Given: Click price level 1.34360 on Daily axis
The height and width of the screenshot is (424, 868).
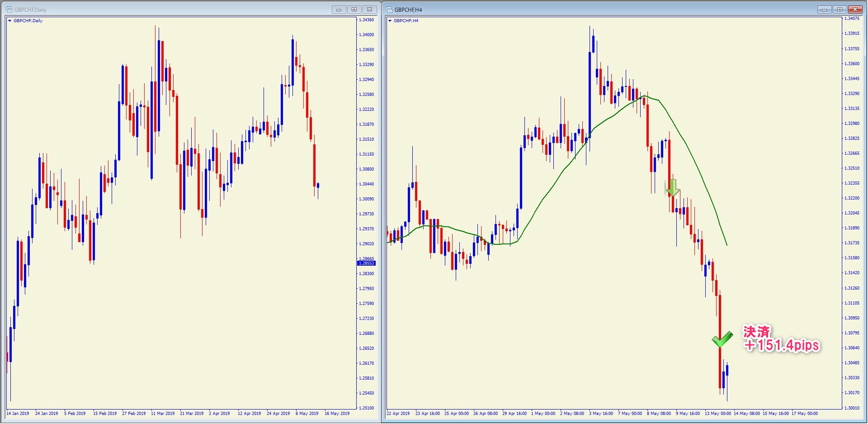Looking at the screenshot, I should (x=367, y=20).
